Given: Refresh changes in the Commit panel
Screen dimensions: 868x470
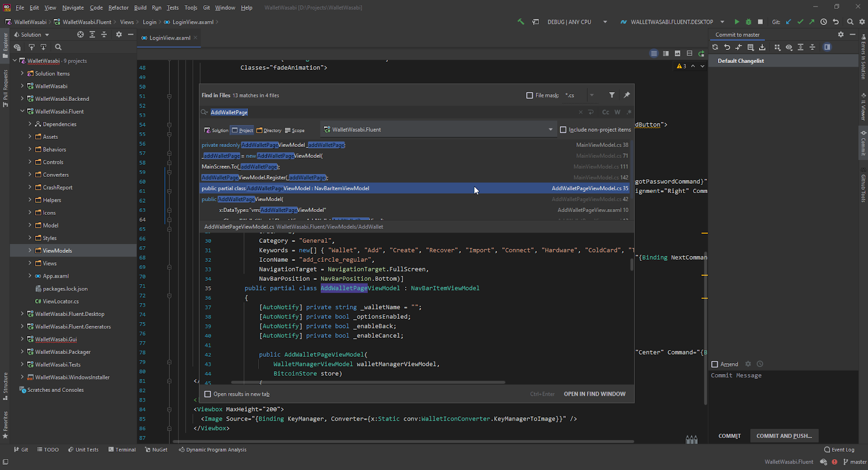Looking at the screenshot, I should 715,47.
